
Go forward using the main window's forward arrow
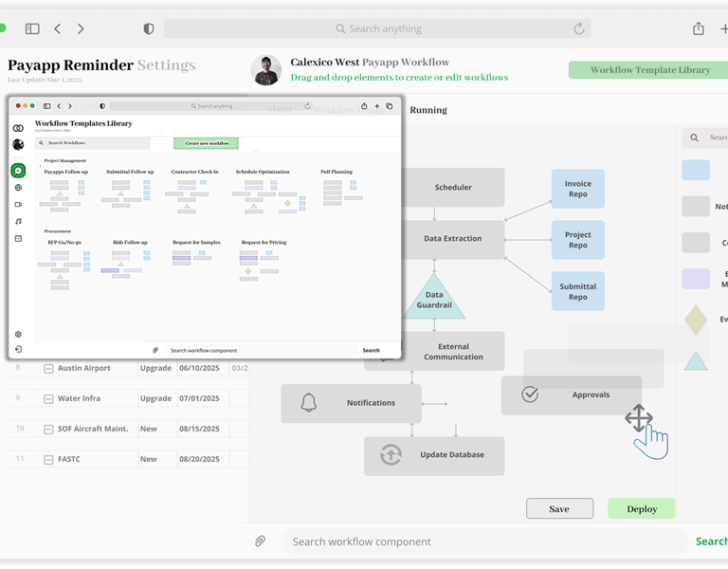81,28
